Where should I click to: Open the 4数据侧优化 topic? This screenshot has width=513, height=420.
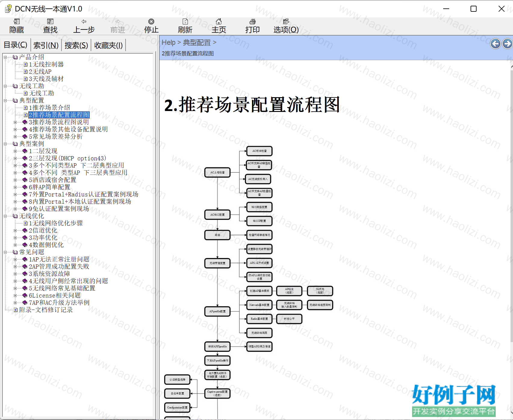click(x=46, y=245)
